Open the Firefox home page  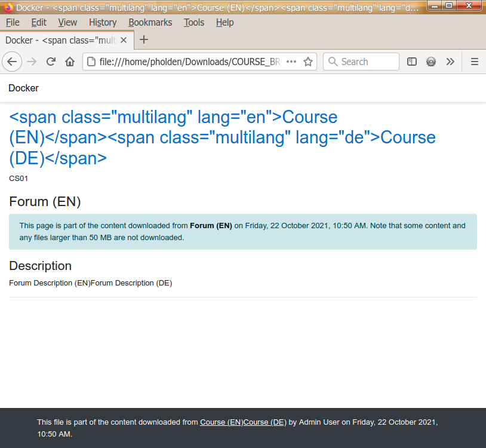click(x=70, y=62)
